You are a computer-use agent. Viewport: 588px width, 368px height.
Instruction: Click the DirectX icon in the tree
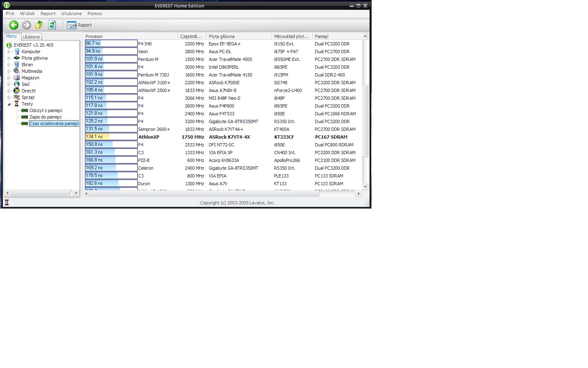(17, 91)
